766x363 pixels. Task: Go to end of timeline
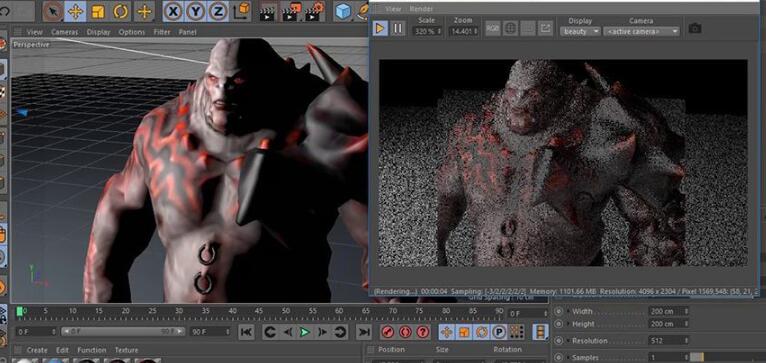[364, 333]
